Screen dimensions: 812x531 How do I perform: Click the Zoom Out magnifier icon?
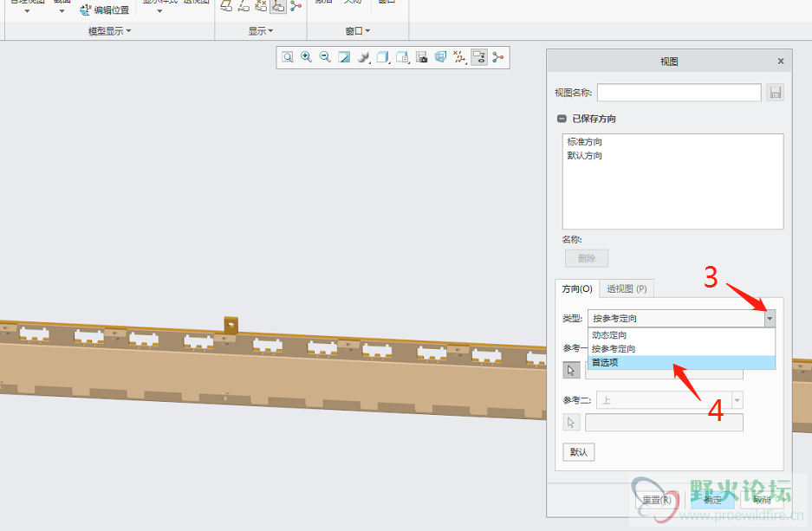pyautogui.click(x=325, y=57)
